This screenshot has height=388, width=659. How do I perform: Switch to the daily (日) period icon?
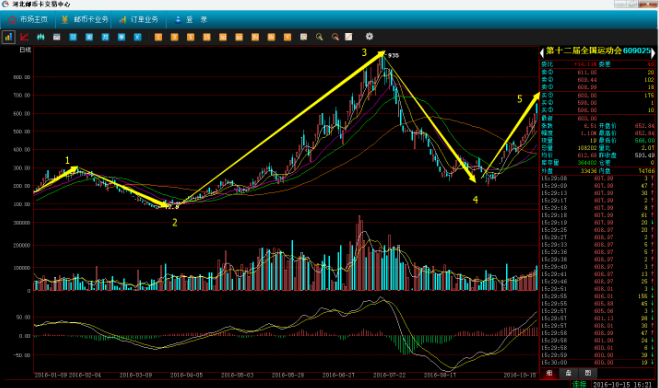click(73, 37)
